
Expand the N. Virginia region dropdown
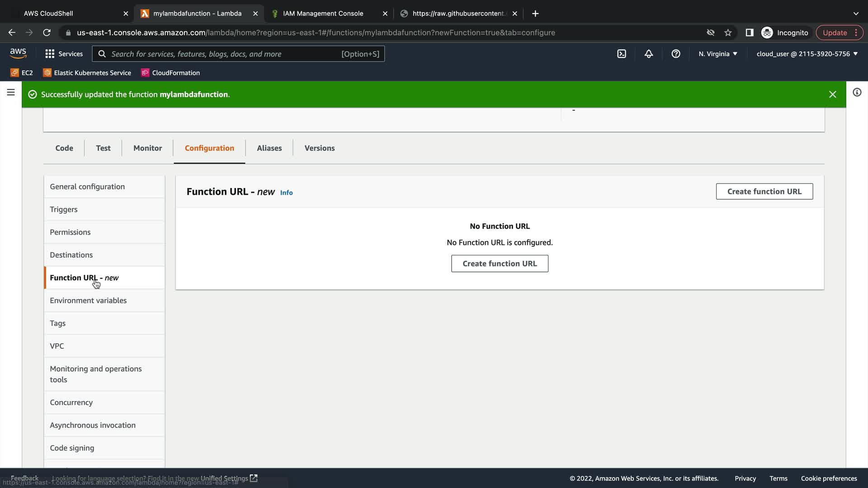[x=717, y=54]
